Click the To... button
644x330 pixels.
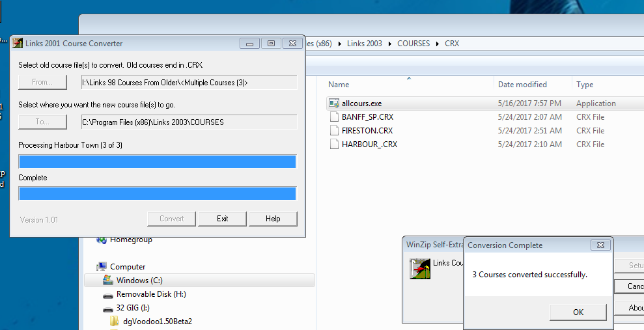[x=42, y=122]
